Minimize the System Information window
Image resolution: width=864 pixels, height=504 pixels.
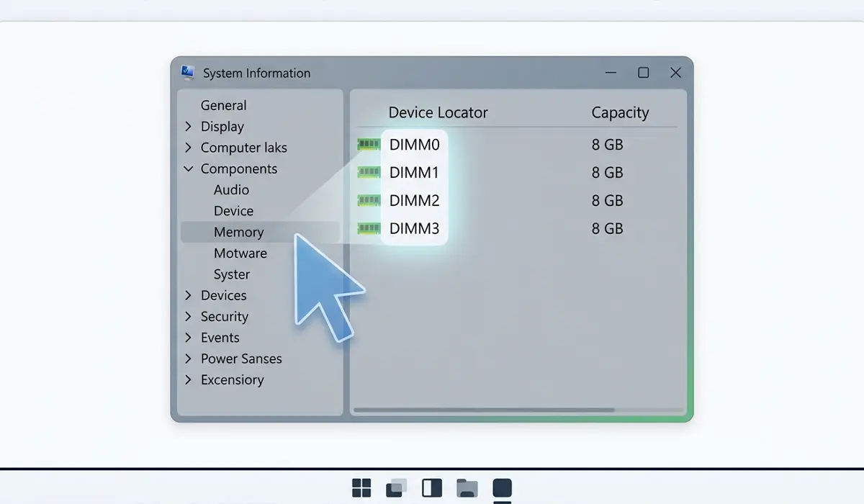(x=611, y=73)
